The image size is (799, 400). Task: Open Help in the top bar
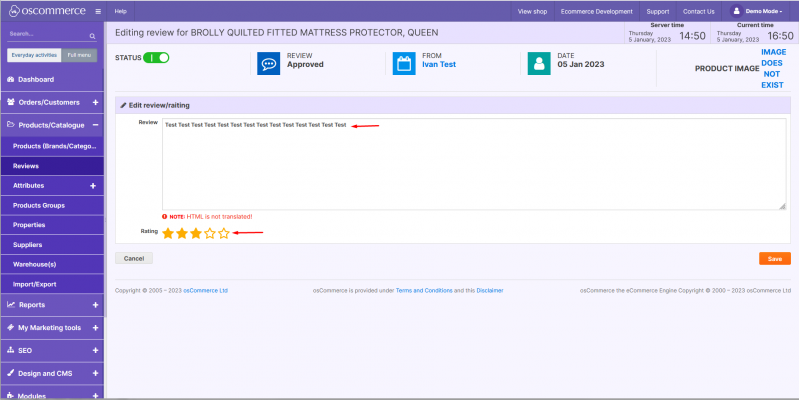click(x=120, y=11)
